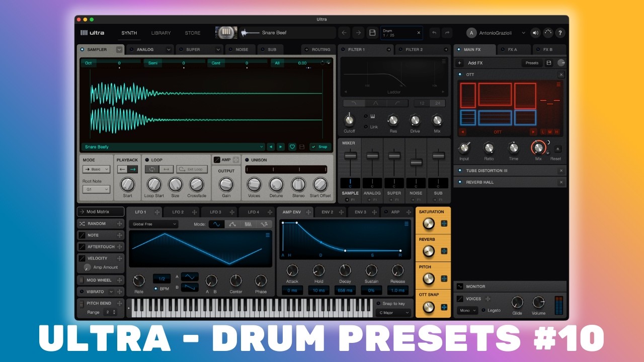Switch to the LIBRARY tab
Image resolution: width=644 pixels, height=362 pixels.
click(161, 33)
